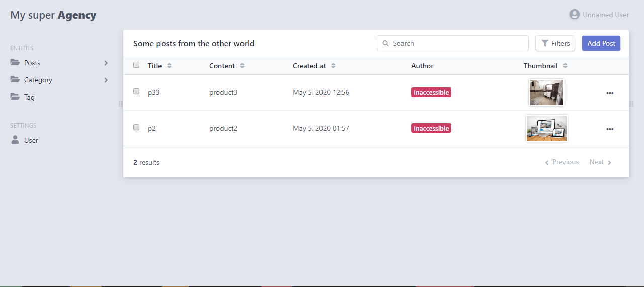
Task: Click the Inaccessible badge in p2 row
Action: pyautogui.click(x=431, y=128)
